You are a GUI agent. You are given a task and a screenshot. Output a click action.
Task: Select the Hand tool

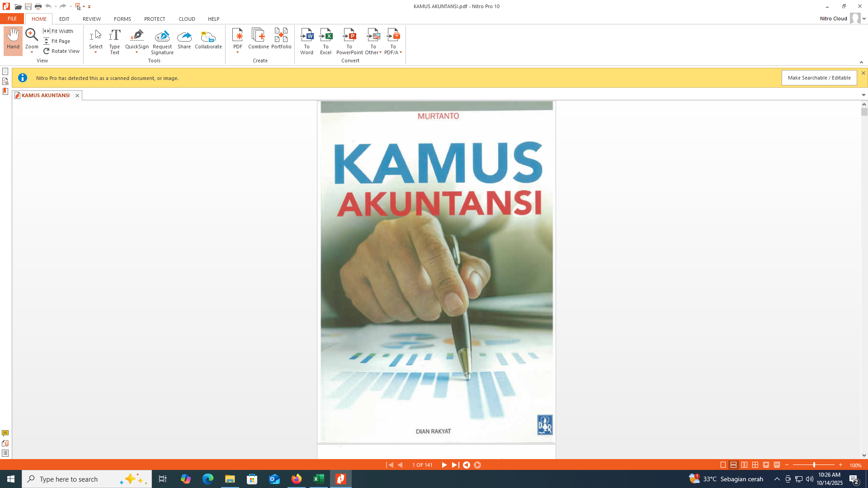point(13,40)
